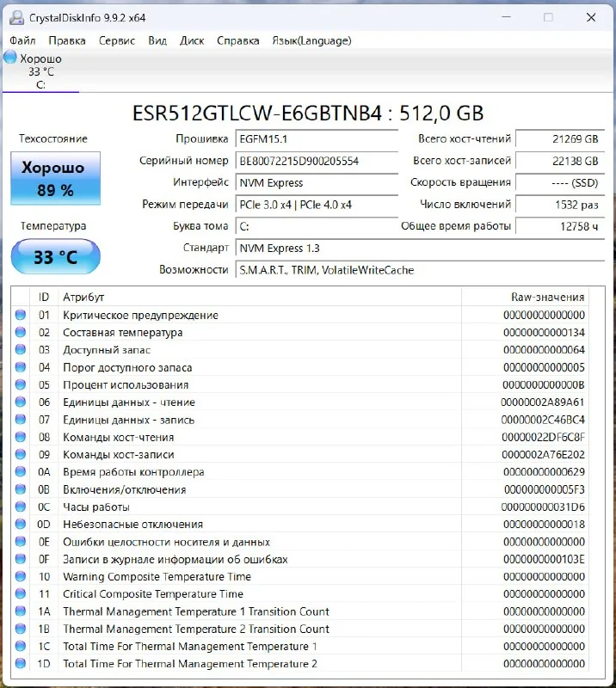This screenshot has width=616, height=688.
Task: Click status orb for 04 Порог доступного запаса
Action: [20, 367]
